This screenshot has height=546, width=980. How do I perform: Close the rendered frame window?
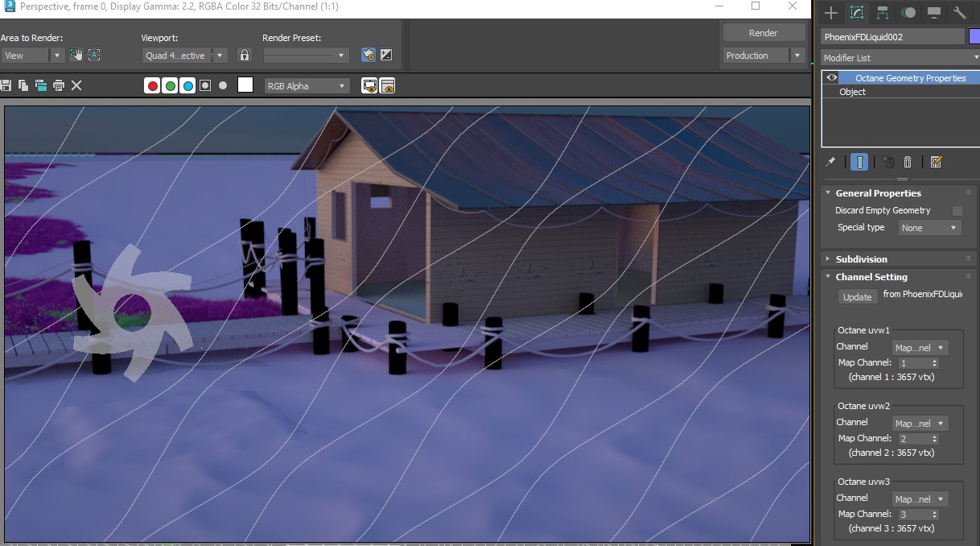[x=793, y=6]
